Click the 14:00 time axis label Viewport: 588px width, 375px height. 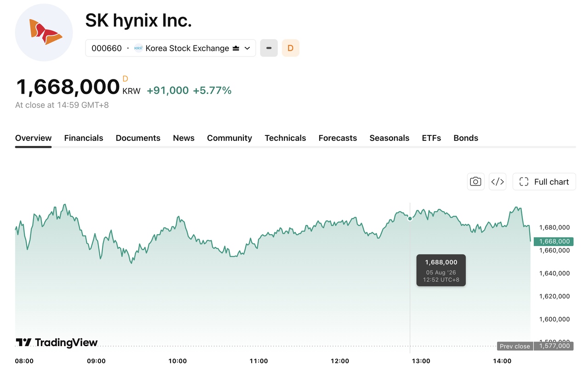pyautogui.click(x=502, y=361)
